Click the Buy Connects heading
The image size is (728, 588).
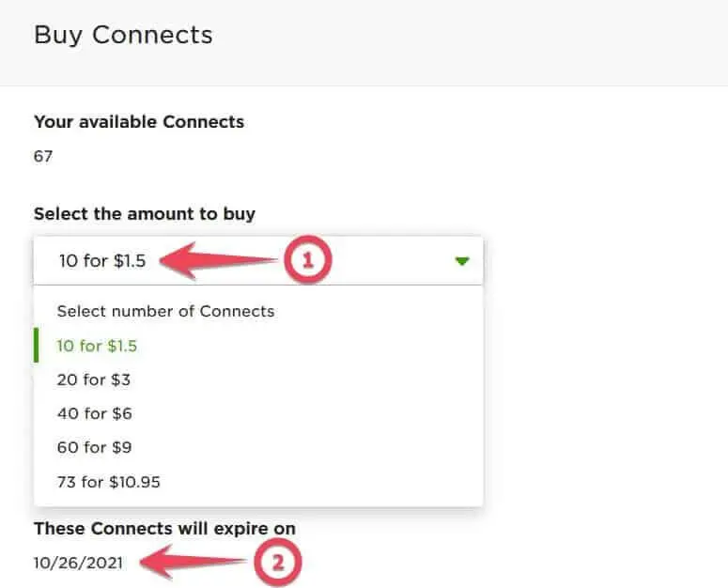(123, 36)
